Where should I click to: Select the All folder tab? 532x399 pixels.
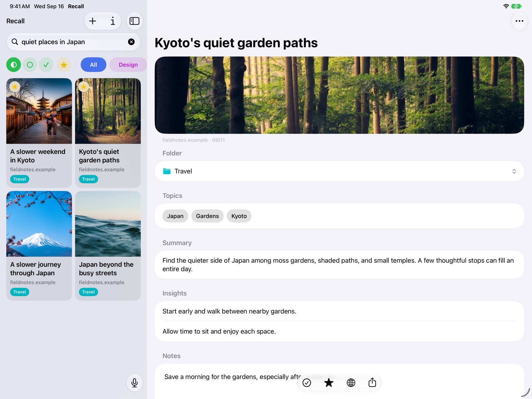tap(93, 65)
